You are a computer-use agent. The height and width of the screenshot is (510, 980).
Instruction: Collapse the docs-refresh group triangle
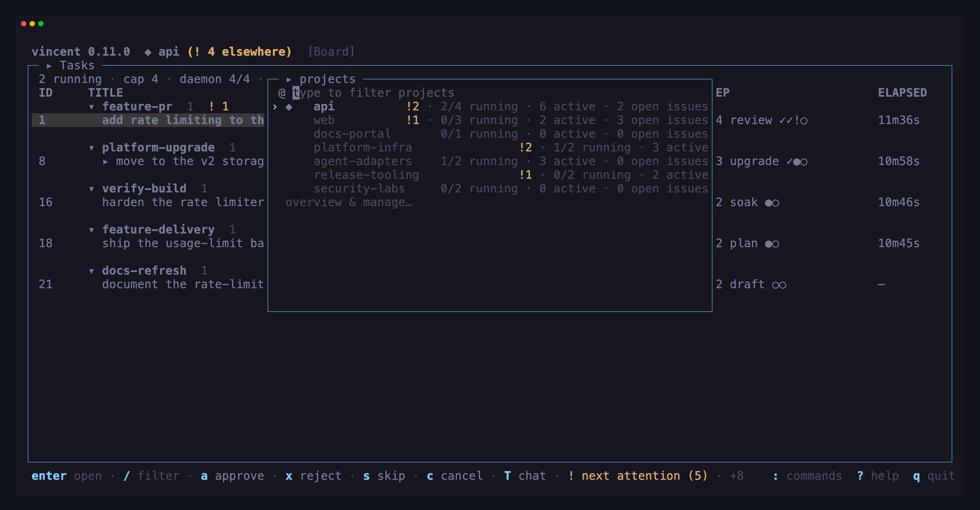[91, 271]
